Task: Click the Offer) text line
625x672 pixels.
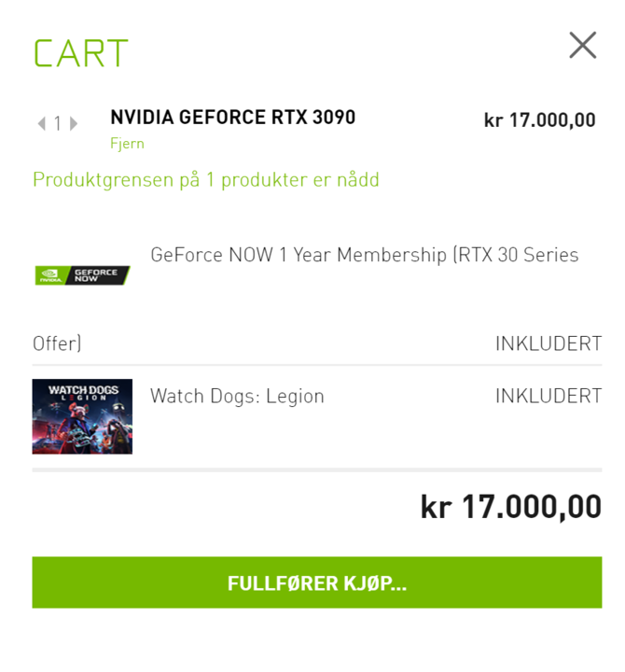Action: [x=57, y=343]
